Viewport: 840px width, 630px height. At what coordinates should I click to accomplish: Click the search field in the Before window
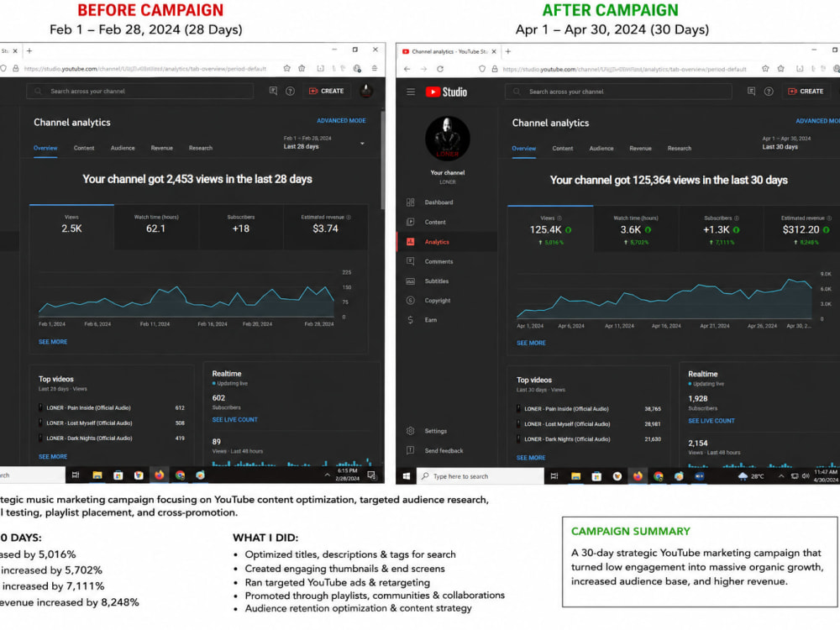pos(139,91)
